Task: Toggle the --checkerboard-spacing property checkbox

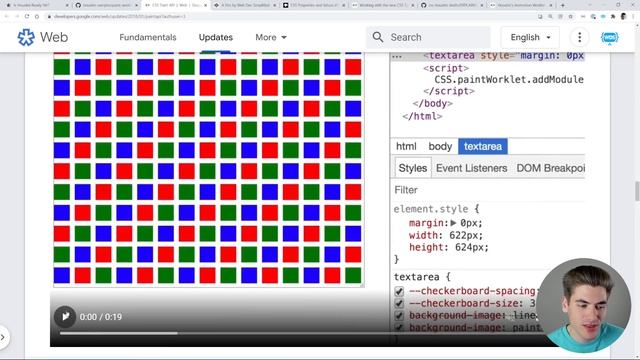Action: click(x=399, y=291)
